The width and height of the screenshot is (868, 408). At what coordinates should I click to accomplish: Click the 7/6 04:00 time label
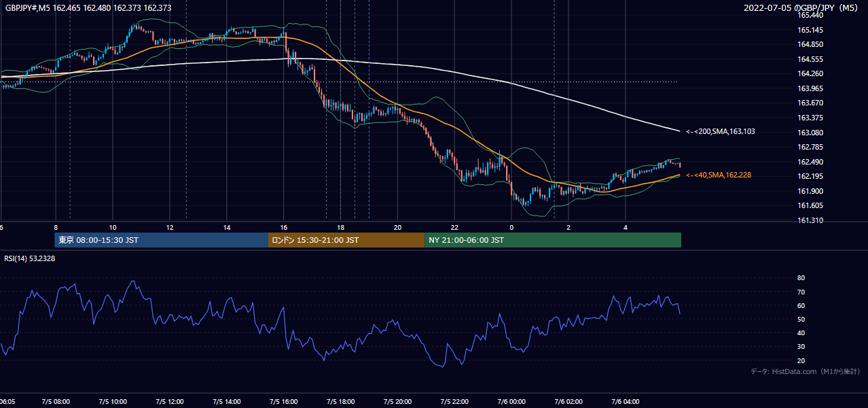(626, 402)
